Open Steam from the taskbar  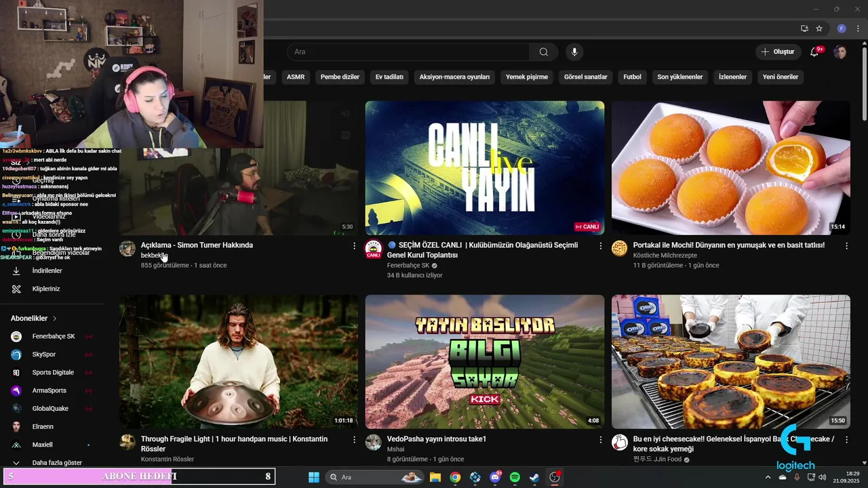(534, 477)
